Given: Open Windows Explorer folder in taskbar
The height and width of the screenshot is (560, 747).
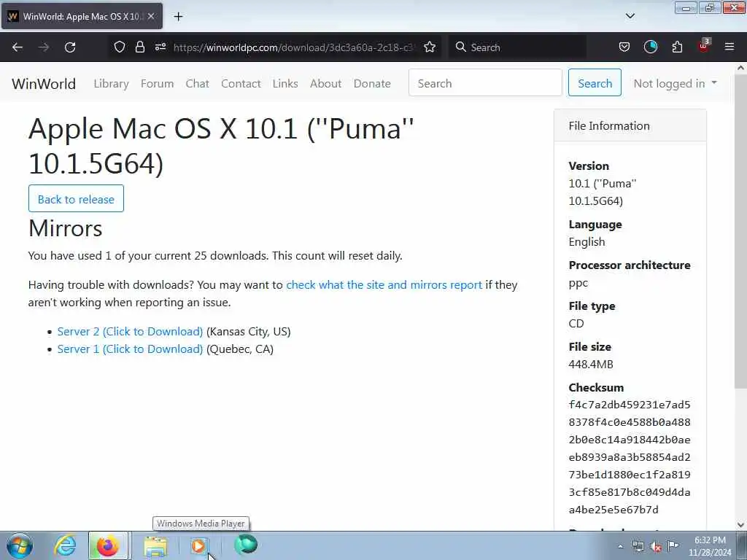Looking at the screenshot, I should [155, 546].
